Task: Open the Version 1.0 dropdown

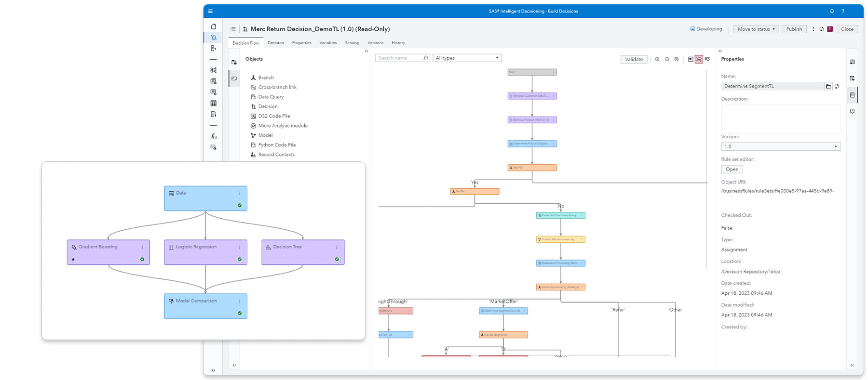Action: pyautogui.click(x=781, y=146)
